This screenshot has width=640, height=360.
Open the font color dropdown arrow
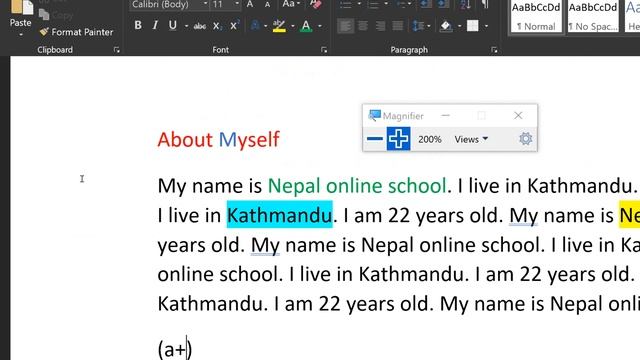tap(320, 26)
